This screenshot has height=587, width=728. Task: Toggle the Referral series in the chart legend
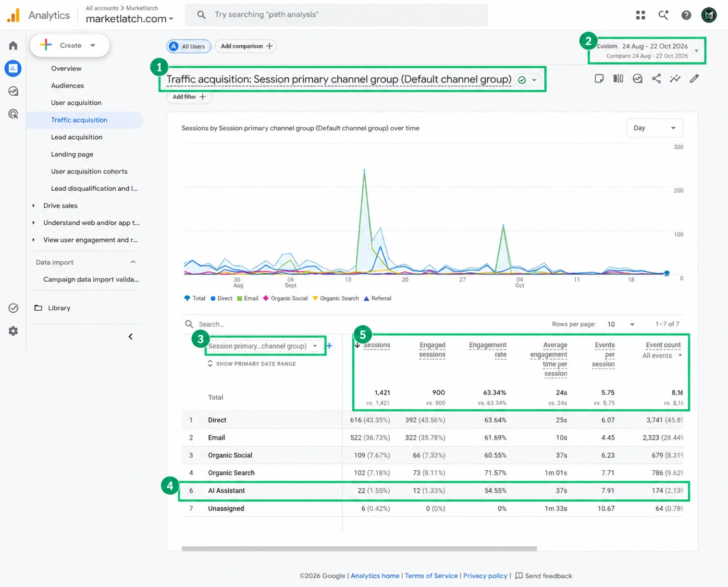point(377,299)
